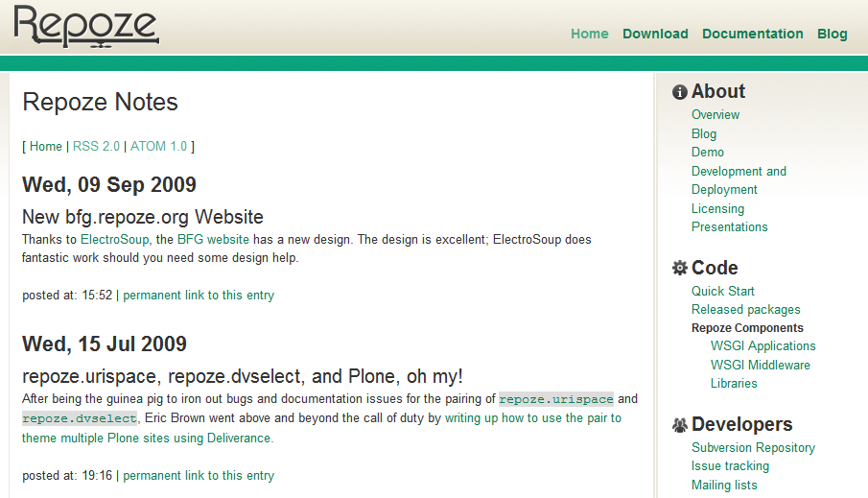Viewport: 868px width, 498px height.
Task: Click the 'About' sidebar heading text
Action: click(718, 91)
